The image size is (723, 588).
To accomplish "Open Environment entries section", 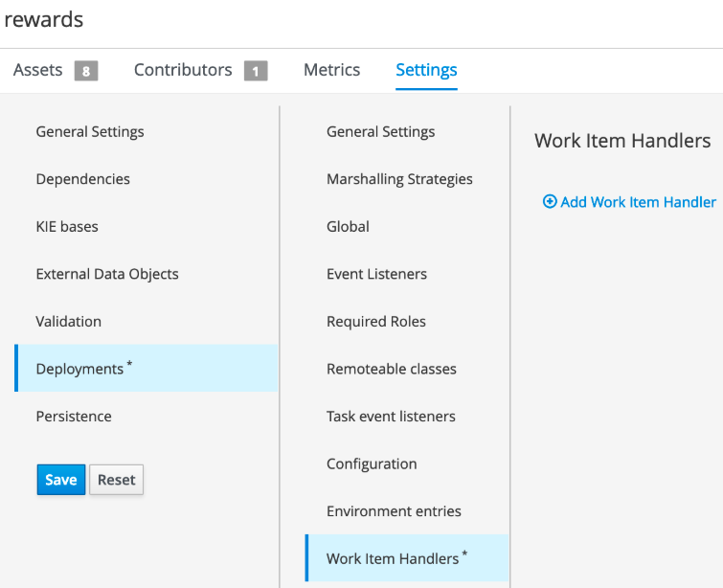I will click(394, 511).
